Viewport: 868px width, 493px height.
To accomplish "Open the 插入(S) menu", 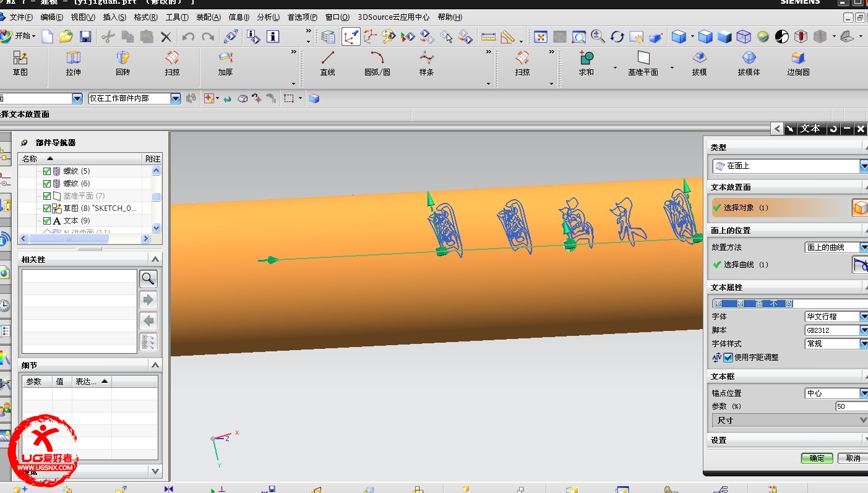I will tap(114, 17).
